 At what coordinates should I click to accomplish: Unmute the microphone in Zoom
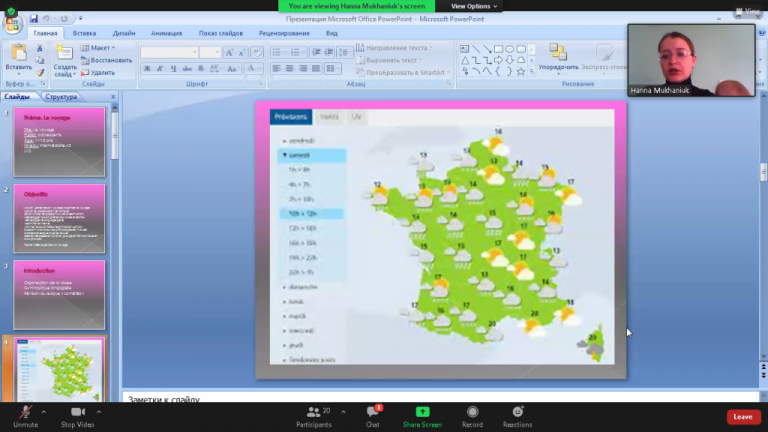(25, 417)
